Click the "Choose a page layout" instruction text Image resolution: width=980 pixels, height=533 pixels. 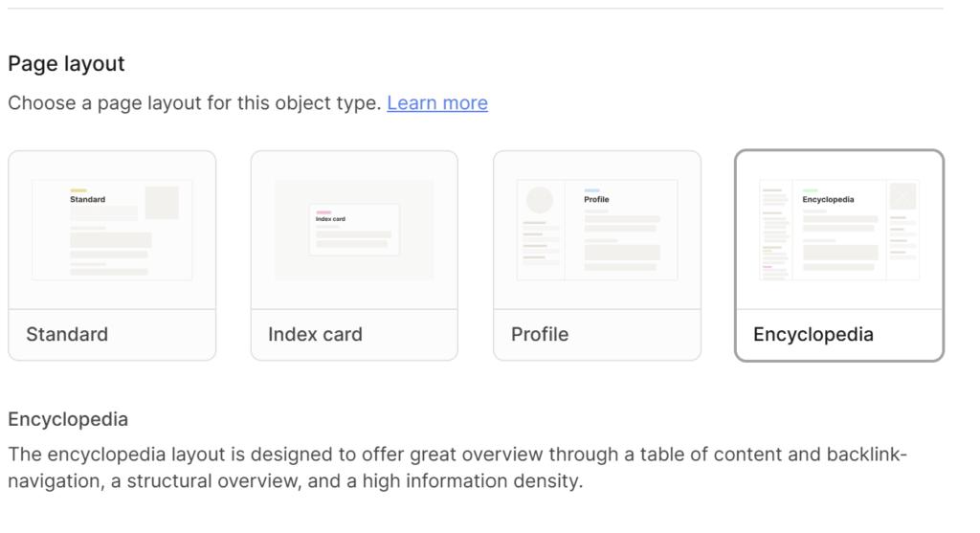[x=194, y=103]
